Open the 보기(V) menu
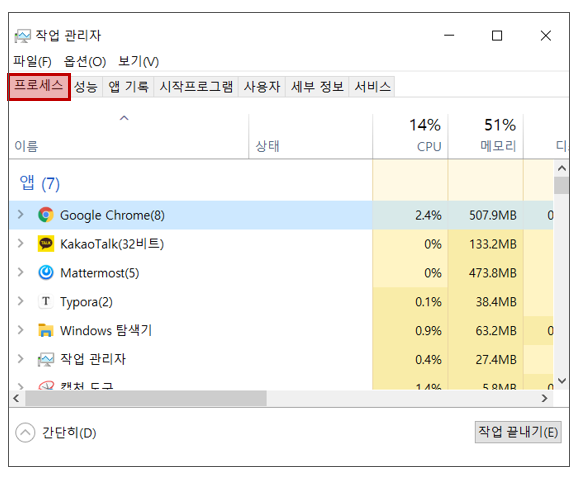 [139, 61]
